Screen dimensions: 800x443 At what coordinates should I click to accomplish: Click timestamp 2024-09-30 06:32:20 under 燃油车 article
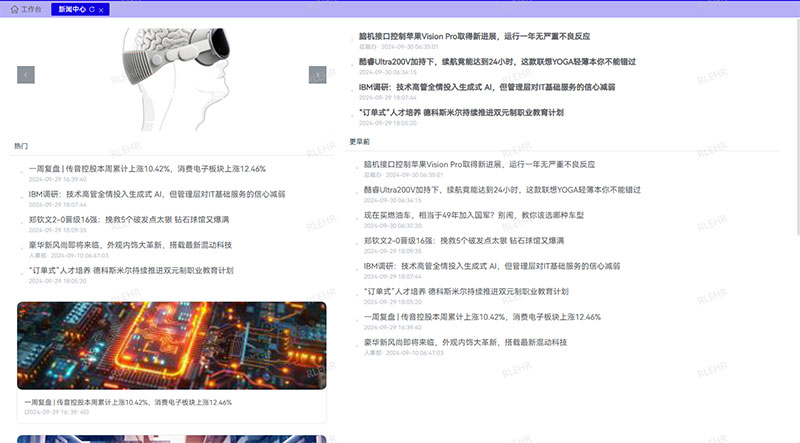(x=392, y=226)
